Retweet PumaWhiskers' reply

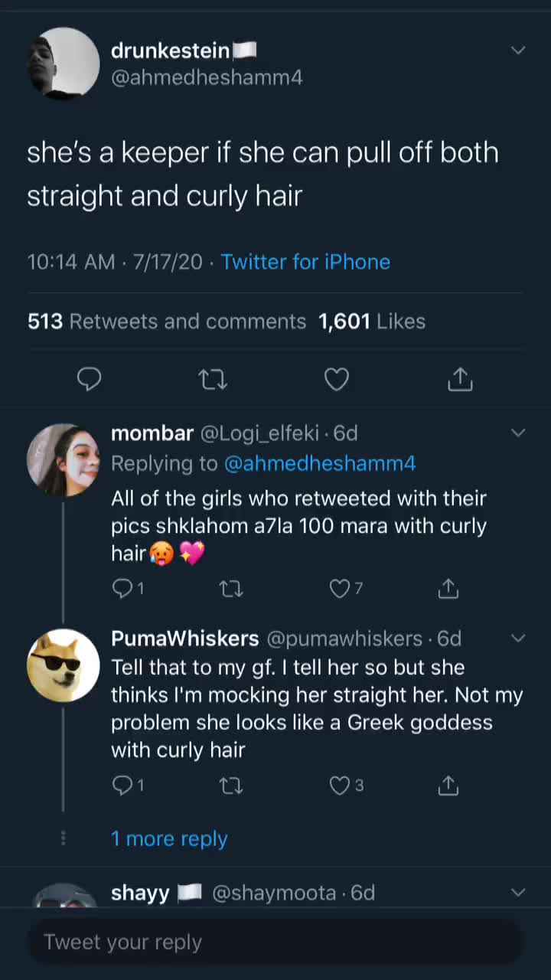(231, 786)
